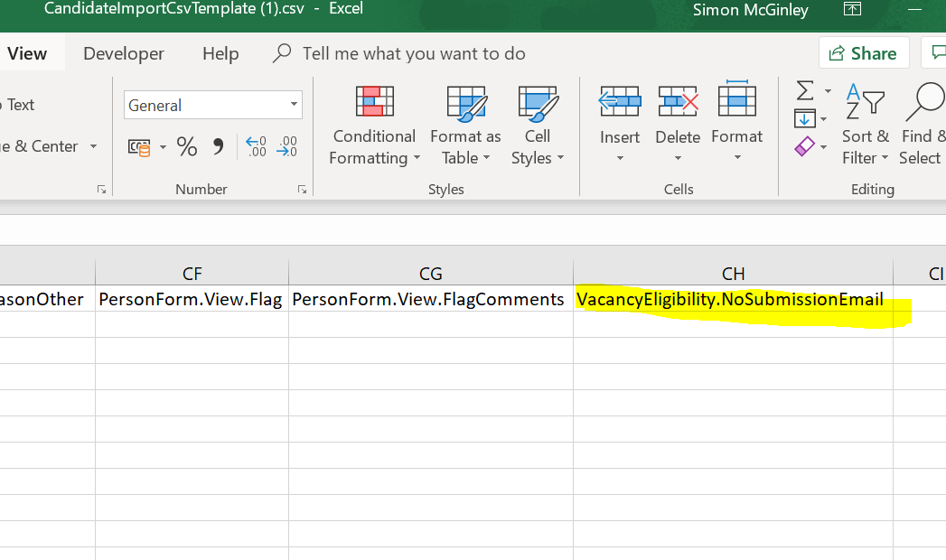Image resolution: width=946 pixels, height=560 pixels.
Task: Select column CG header
Action: pos(431,273)
